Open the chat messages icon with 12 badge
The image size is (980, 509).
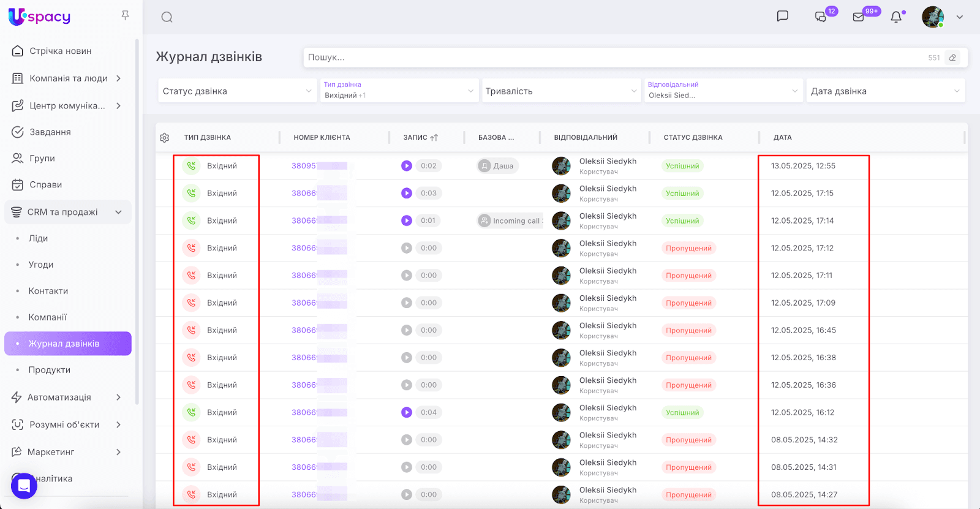[821, 17]
